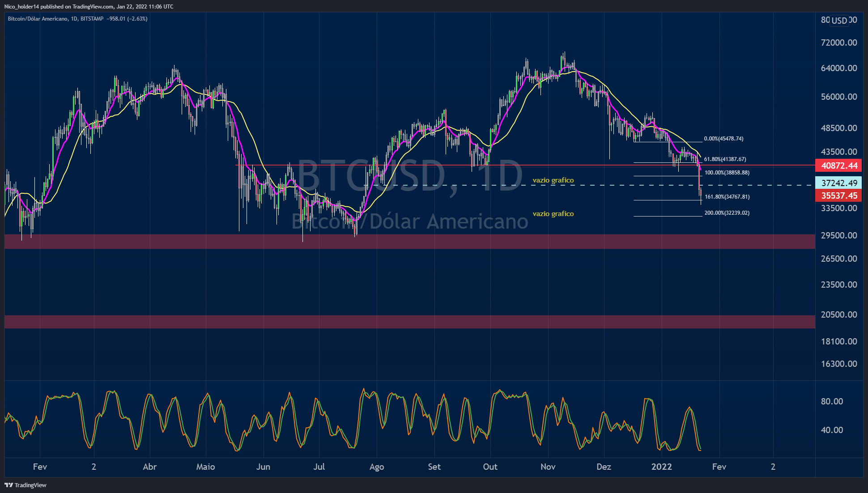
Task: Click the 29500.00 price axis label
Action: tap(839, 235)
